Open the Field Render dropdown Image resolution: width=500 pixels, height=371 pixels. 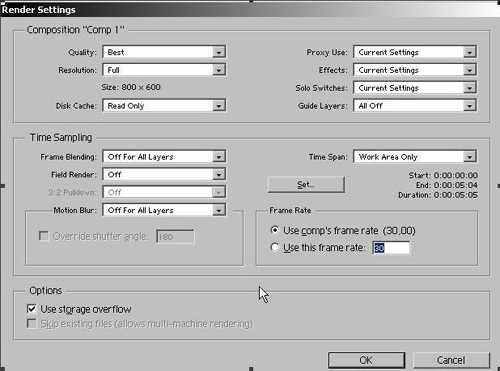coord(164,174)
